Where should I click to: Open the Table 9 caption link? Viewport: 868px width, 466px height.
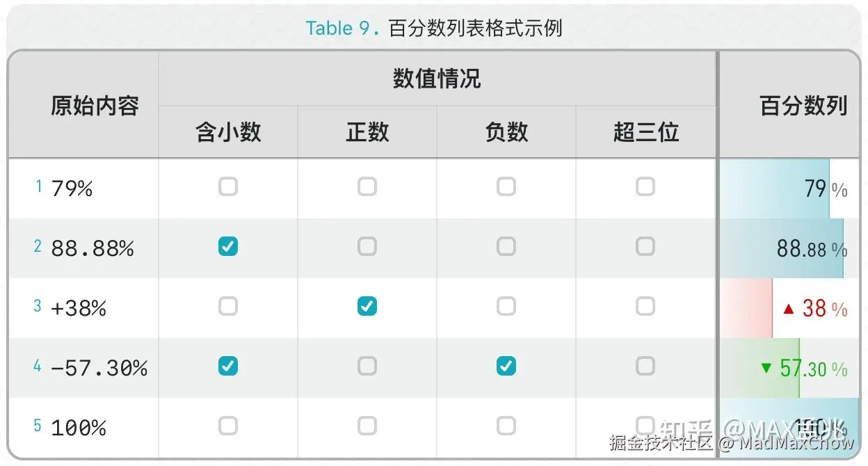pyautogui.click(x=338, y=28)
